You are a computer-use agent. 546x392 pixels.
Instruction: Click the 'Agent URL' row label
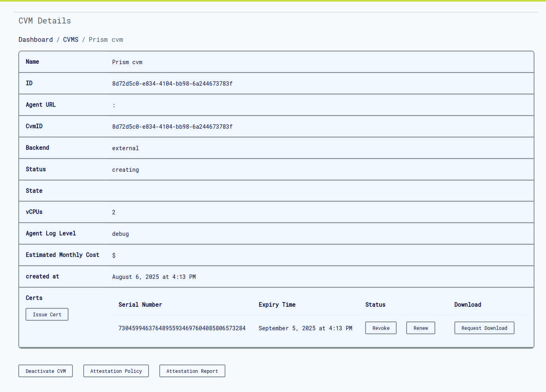coord(41,105)
